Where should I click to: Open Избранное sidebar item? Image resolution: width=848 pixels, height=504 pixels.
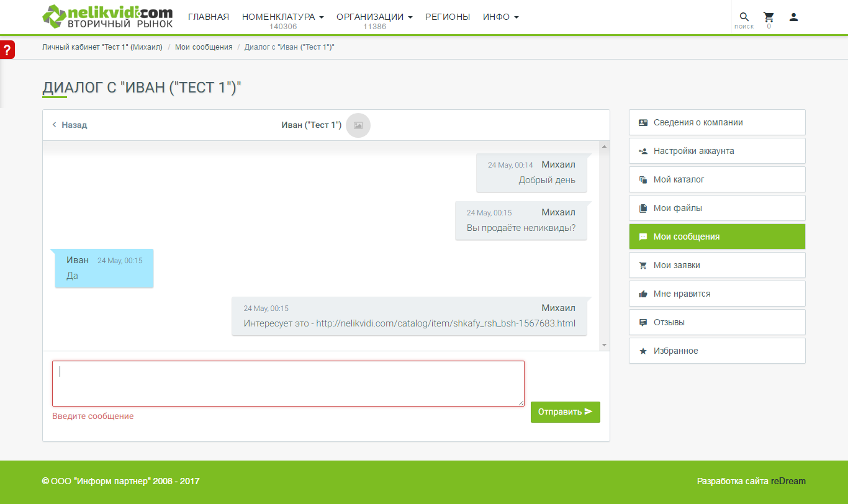717,351
